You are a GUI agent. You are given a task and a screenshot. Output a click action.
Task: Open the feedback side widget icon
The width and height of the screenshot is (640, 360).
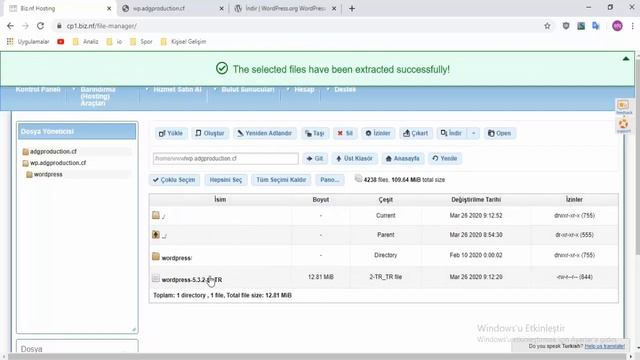coord(624,107)
